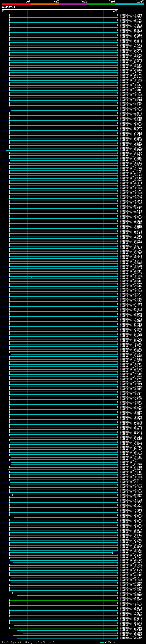Open hit UniRef100_A4RBY5

pos(131,25)
